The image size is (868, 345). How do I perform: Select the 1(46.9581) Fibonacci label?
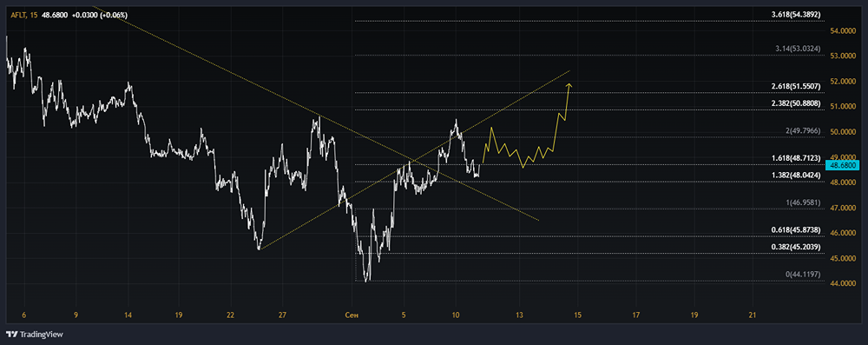pyautogui.click(x=803, y=203)
